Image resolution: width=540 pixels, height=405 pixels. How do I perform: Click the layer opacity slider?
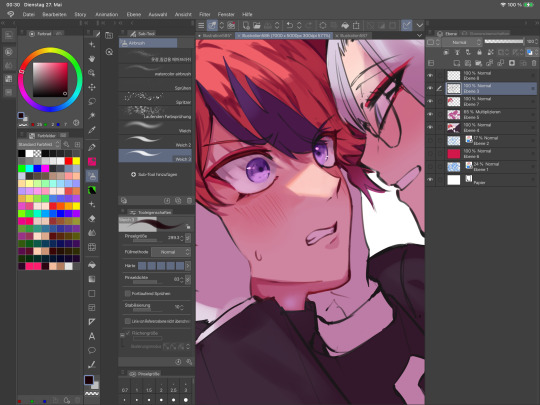pos(504,41)
